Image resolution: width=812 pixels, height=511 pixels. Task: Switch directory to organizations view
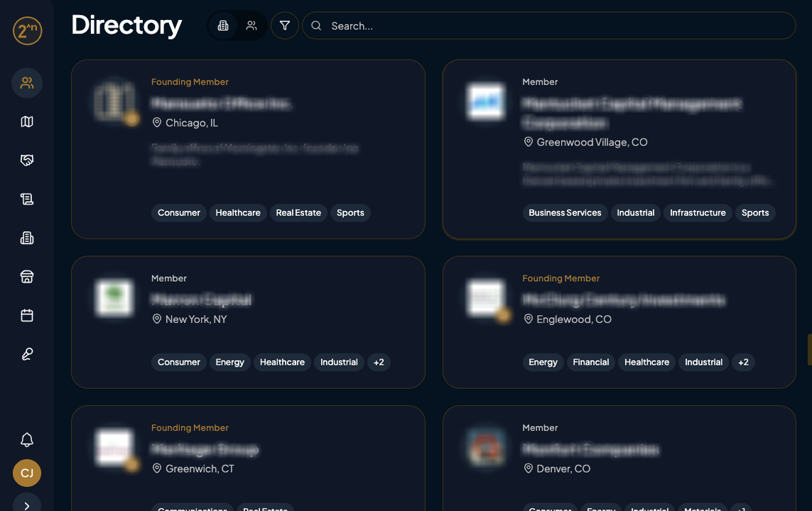(x=223, y=26)
